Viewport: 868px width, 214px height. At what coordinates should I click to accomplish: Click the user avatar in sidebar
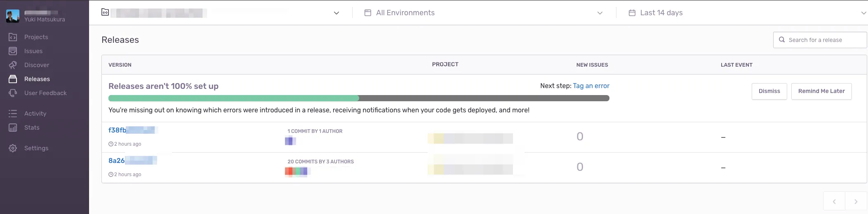coord(13,16)
